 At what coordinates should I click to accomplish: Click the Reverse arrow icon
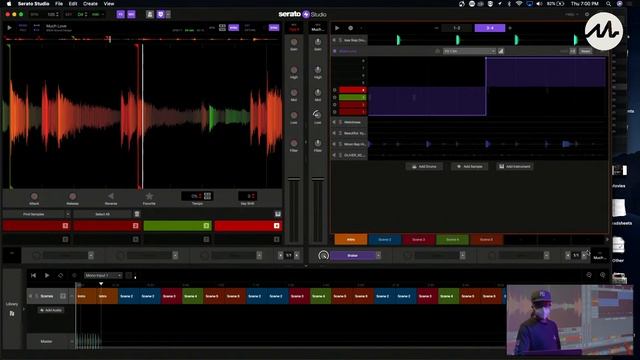(111, 196)
